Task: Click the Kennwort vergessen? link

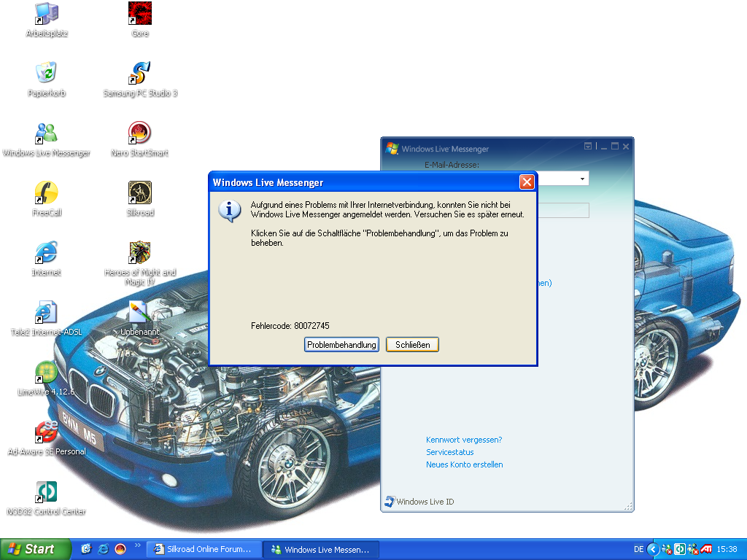Action: pos(464,440)
